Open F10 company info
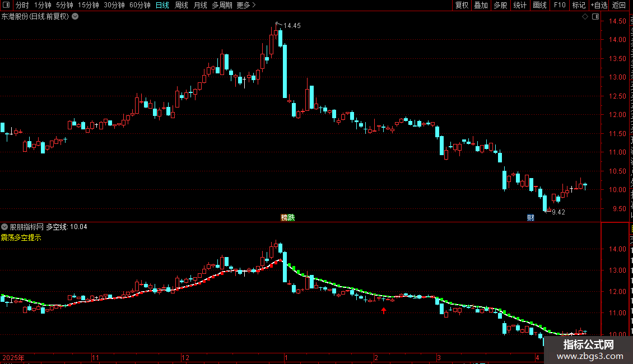This screenshot has width=633, height=364. [x=560, y=5]
